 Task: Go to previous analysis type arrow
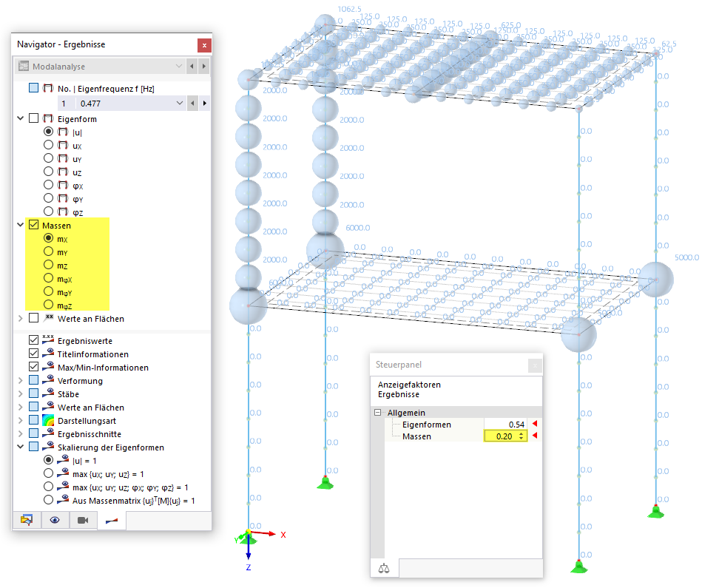click(192, 67)
